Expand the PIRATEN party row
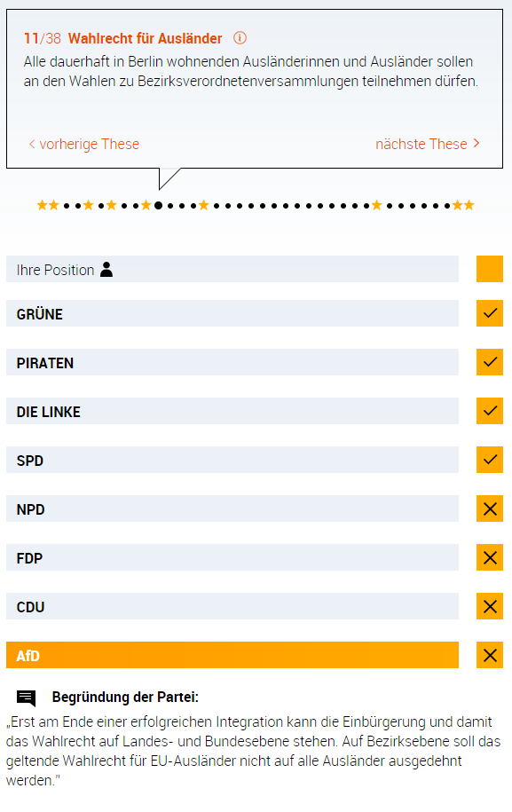The image size is (512, 812). [x=232, y=362]
